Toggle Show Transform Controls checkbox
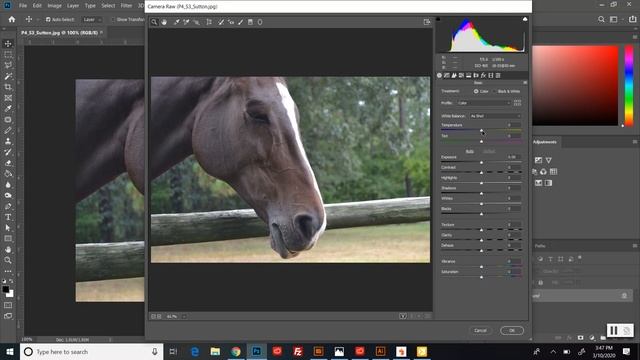Screen dimensions: 640x360 point(113,19)
